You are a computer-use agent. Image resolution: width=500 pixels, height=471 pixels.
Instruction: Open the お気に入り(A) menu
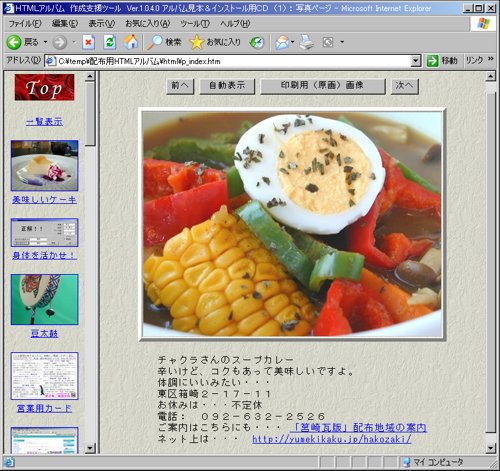point(148,24)
